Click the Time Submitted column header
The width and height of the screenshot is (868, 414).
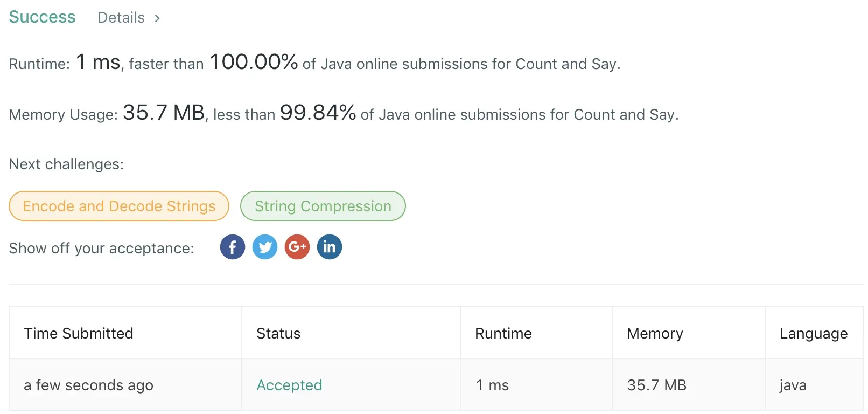click(x=79, y=334)
